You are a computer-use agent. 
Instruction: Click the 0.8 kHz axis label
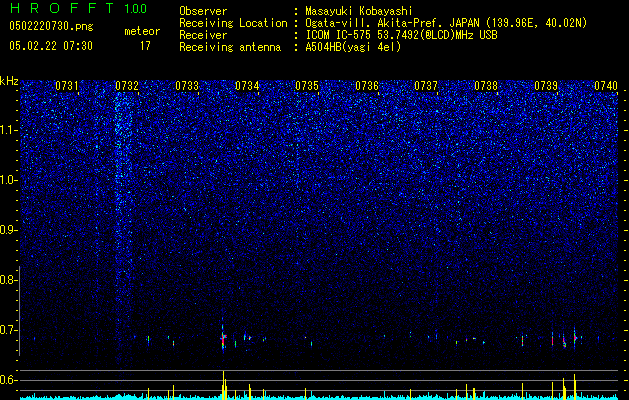tap(8, 280)
